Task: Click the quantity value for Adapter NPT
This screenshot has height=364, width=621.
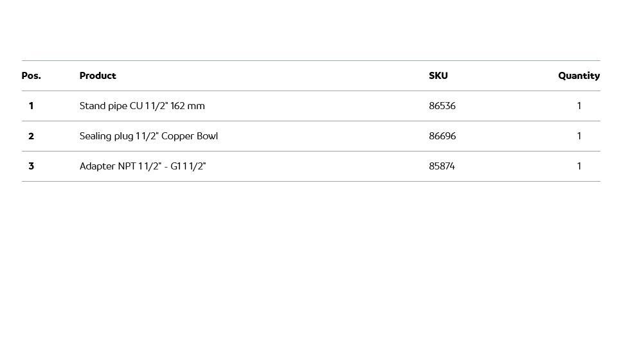Action: click(579, 166)
